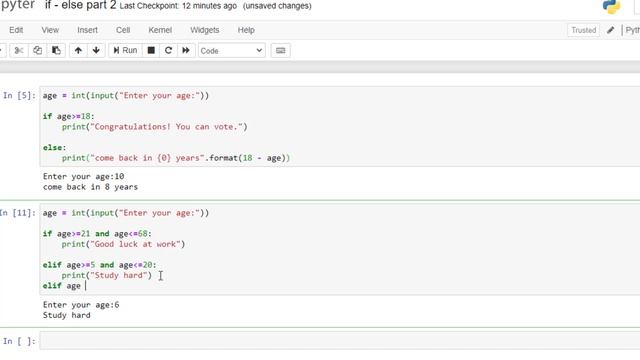Click 'elif age>=5 and age<=20:' line
This screenshot has width=640, height=360.
[100, 265]
